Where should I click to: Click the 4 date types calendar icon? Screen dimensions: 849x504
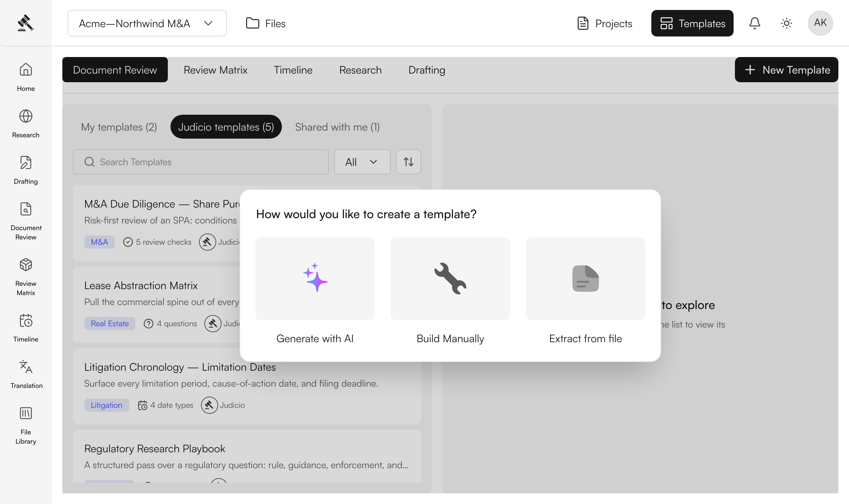click(142, 405)
